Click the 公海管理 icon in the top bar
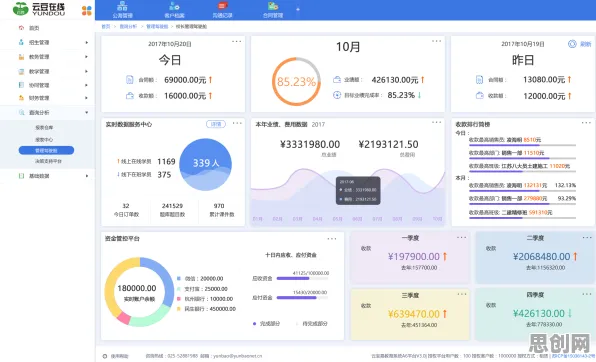This screenshot has width=596, height=362. coord(122,6)
